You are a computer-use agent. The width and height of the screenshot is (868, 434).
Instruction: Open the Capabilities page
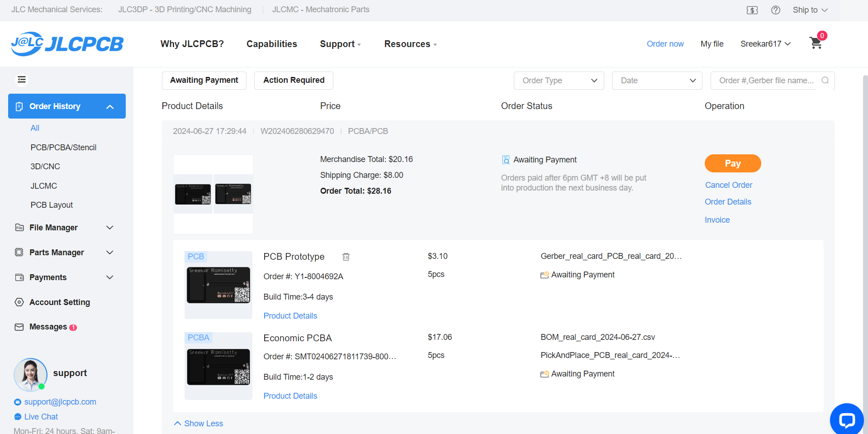[271, 44]
